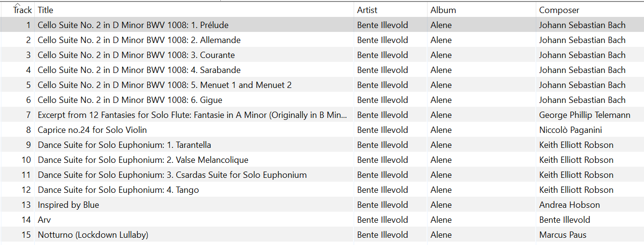Screen dimensions: 644x245
Task: Select Csardas Suite for Solo Euphonium
Action: pyautogui.click(x=172, y=175)
